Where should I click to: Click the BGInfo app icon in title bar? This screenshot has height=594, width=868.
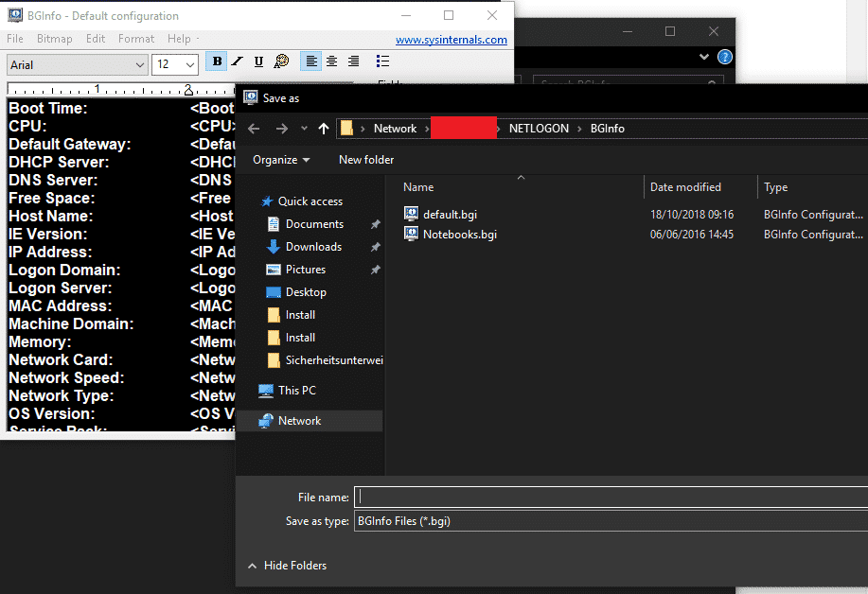[x=15, y=15]
